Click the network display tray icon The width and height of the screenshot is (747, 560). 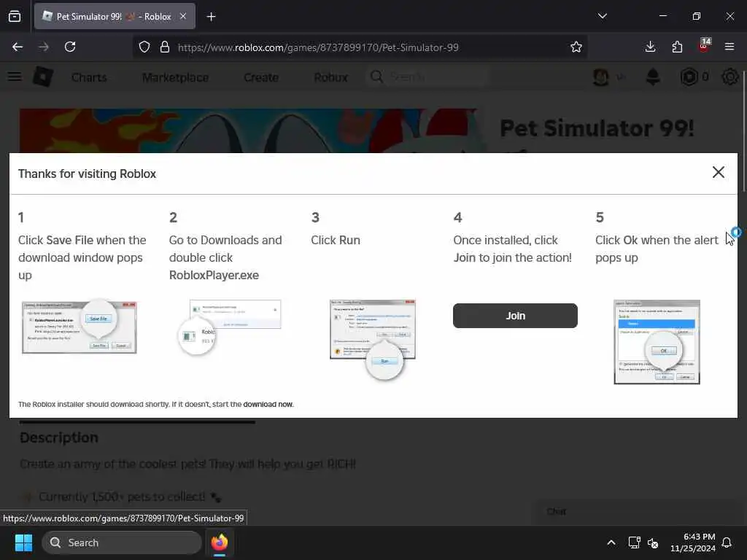(x=634, y=542)
